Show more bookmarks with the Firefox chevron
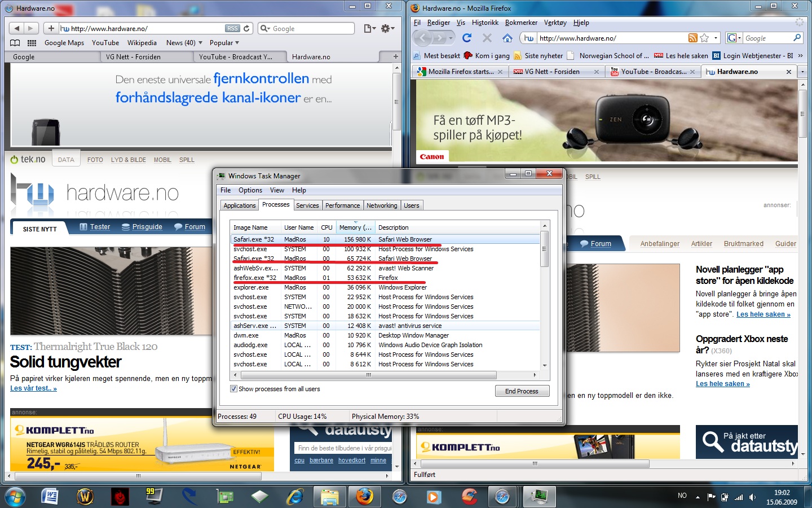The width and height of the screenshot is (812, 508). 800,55
